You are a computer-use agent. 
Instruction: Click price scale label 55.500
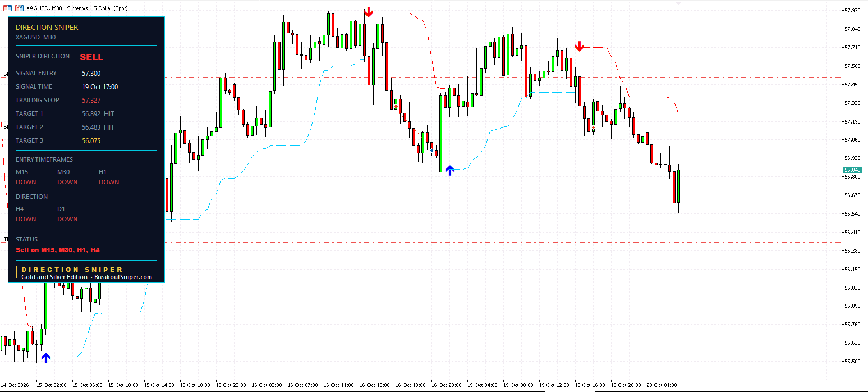(852, 361)
